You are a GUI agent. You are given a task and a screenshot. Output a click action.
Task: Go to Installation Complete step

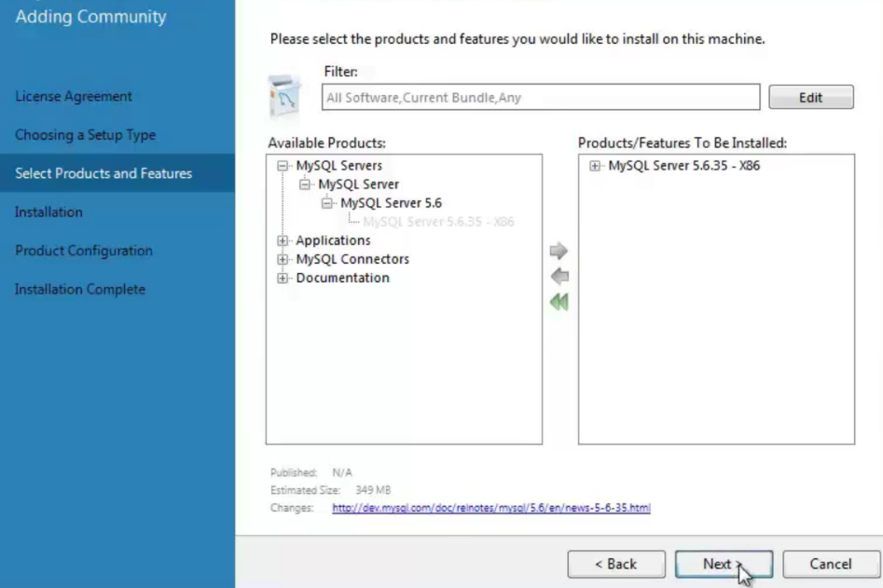[x=80, y=289]
